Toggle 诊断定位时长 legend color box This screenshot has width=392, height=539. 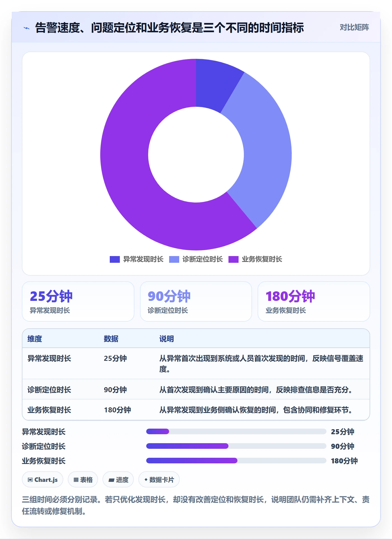click(174, 259)
